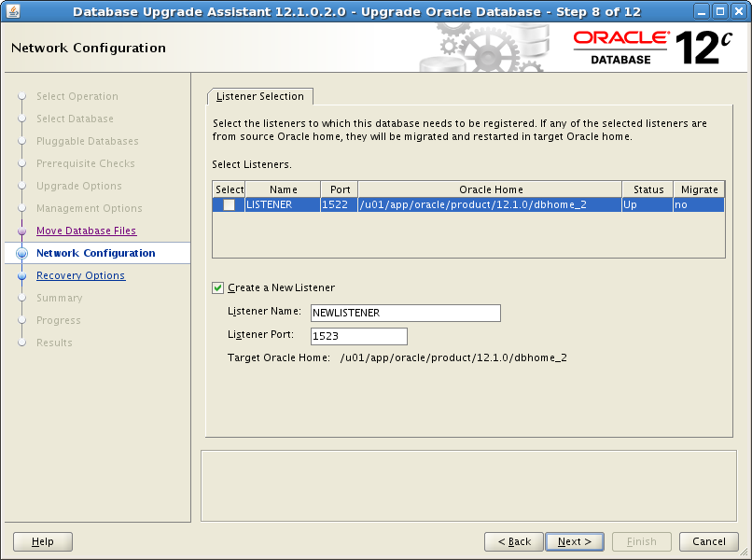Click the Results step

(54, 343)
